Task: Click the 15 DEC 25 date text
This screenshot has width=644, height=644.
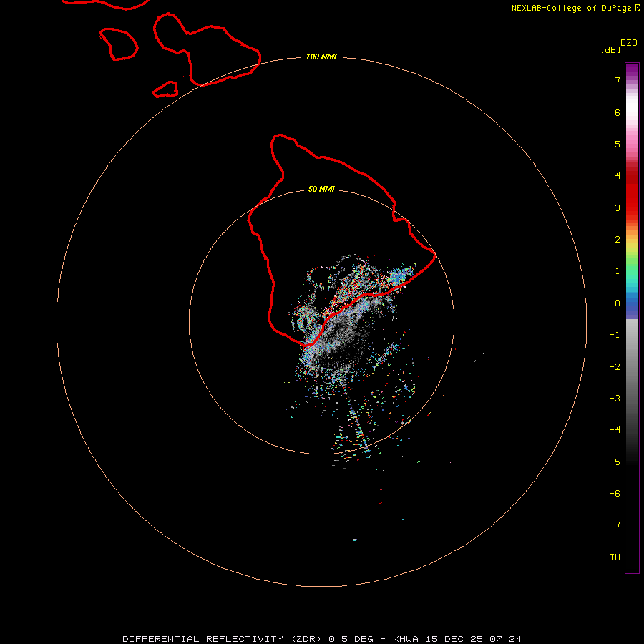Action: click(x=454, y=639)
